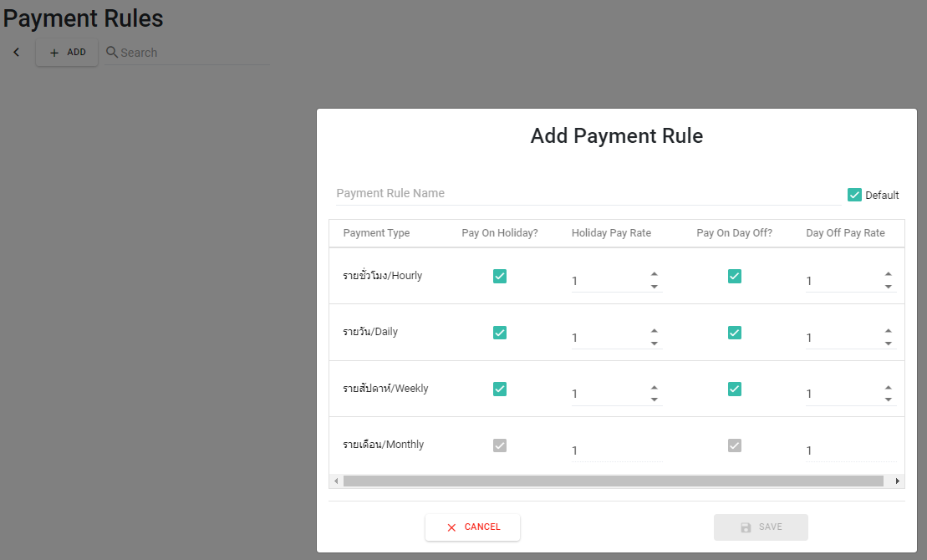Focus the Payment Rule Name field
The image size is (927, 560).
point(588,193)
